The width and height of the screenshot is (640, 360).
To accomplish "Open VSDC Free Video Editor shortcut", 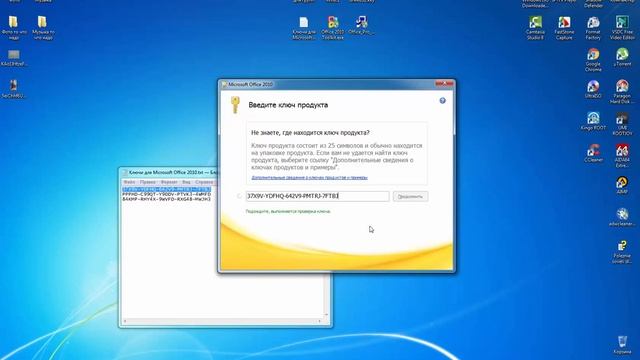I will point(622,27).
